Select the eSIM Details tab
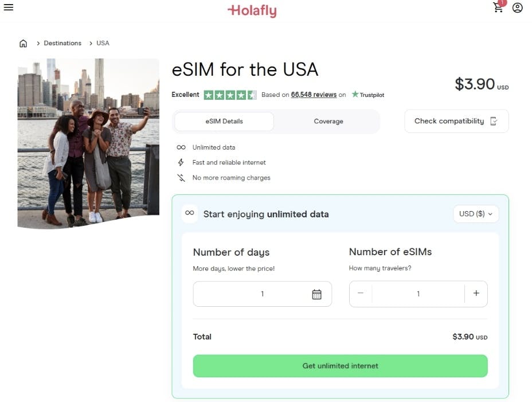 [x=224, y=121]
